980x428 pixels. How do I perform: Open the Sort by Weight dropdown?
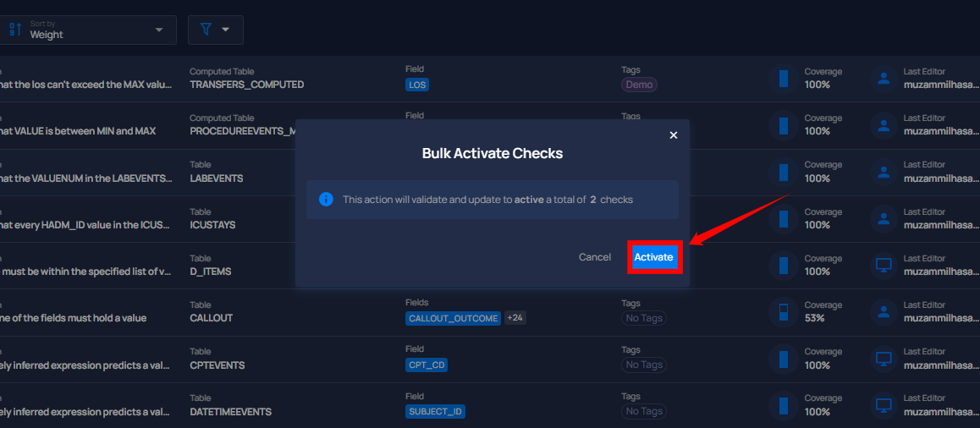point(87,30)
